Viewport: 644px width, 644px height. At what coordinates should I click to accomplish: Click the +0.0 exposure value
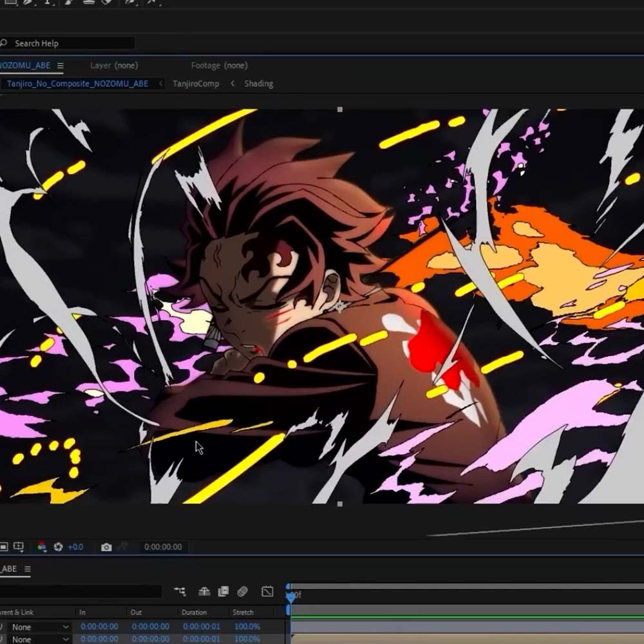point(75,547)
